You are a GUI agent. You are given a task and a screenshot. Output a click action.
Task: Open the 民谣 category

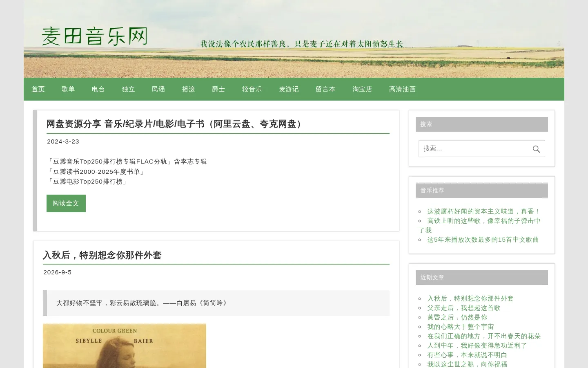[x=158, y=89]
